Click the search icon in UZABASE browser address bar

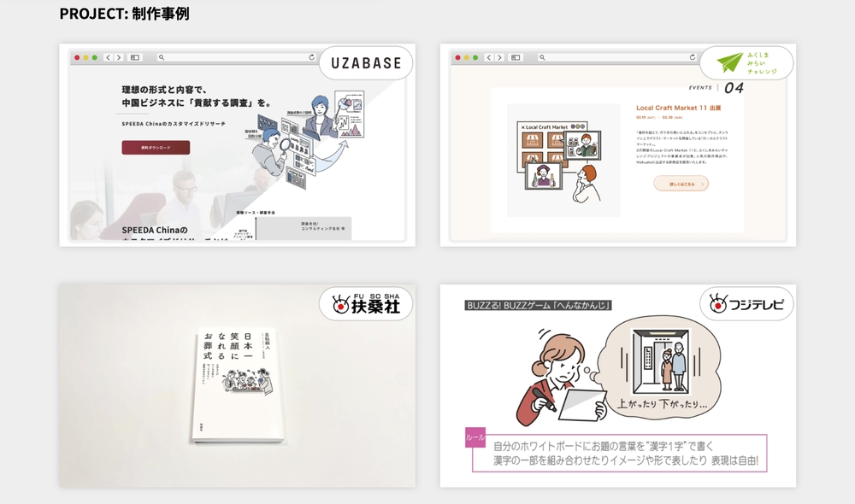click(162, 57)
